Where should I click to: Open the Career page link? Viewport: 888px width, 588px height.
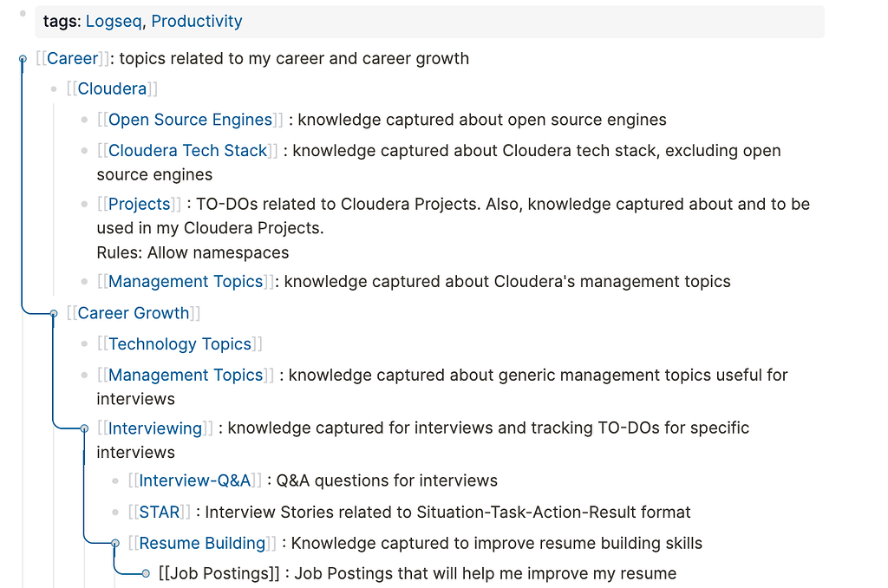(x=73, y=59)
